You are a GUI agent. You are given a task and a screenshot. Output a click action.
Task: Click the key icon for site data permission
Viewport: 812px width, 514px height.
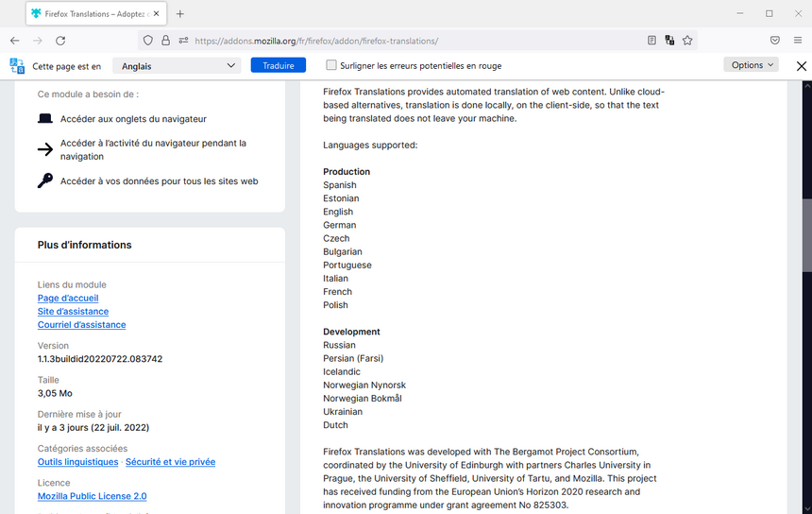tap(45, 180)
